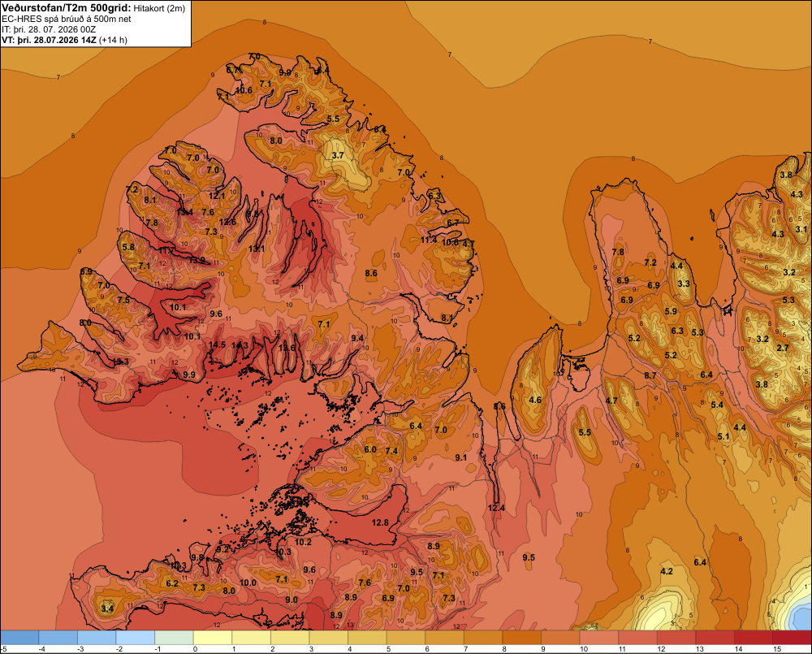Click the 2.7 temperature value on the map

783,348
